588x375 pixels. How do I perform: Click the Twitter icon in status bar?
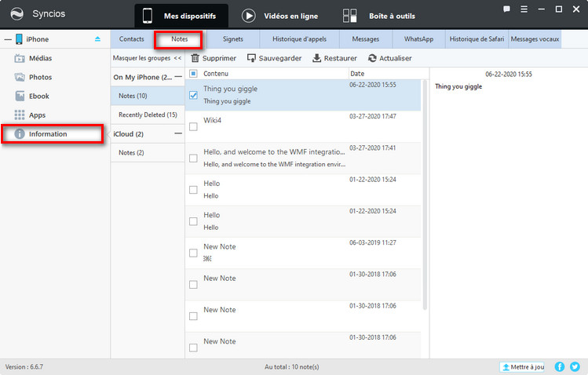pyautogui.click(x=574, y=366)
